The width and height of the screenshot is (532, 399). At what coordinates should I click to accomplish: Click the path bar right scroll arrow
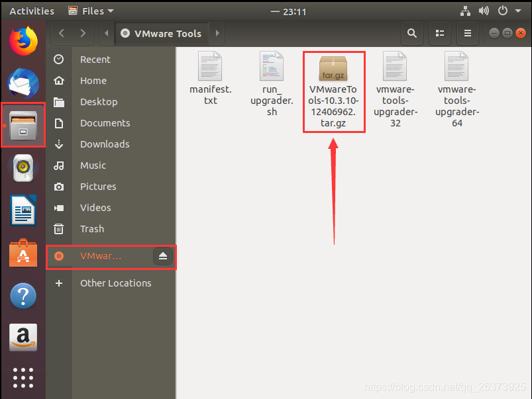pos(217,33)
